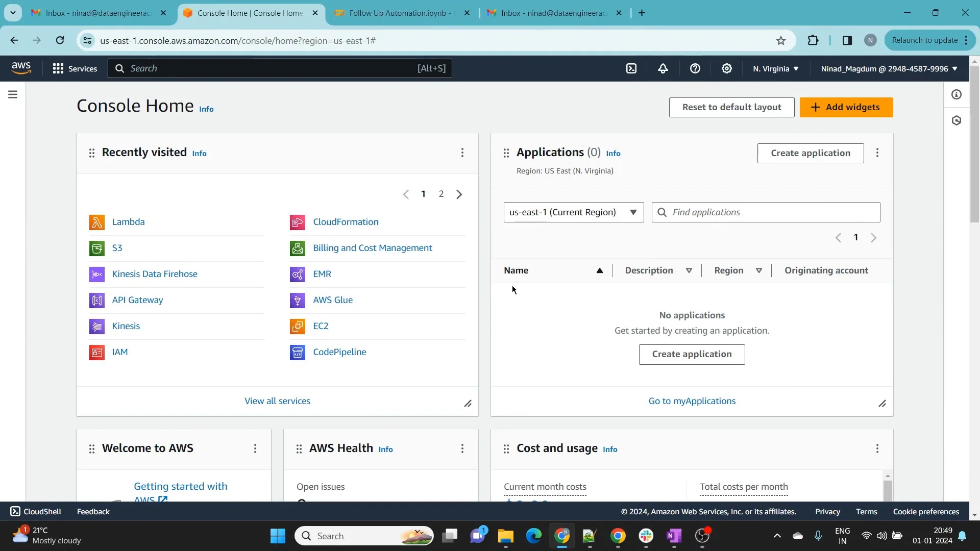Open the AWS settings gear icon
Viewport: 980px width, 551px height.
point(727,68)
